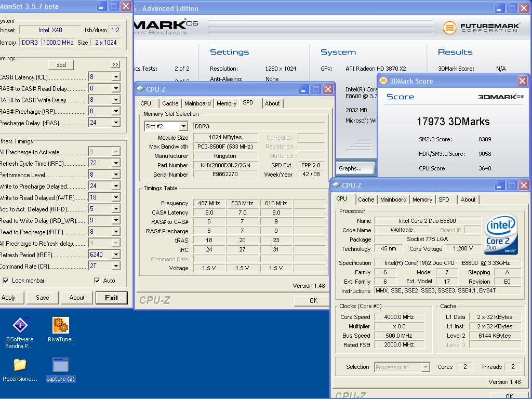The height and width of the screenshot is (399, 532).
Task: Click the CPU-Z title icon in the CPU window
Action: [x=336, y=185]
